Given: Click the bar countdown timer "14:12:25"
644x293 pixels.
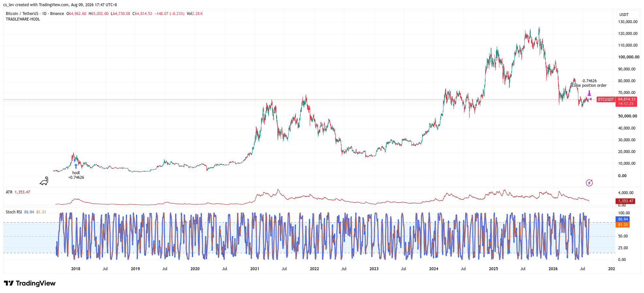Looking at the screenshot, I should [x=626, y=104].
